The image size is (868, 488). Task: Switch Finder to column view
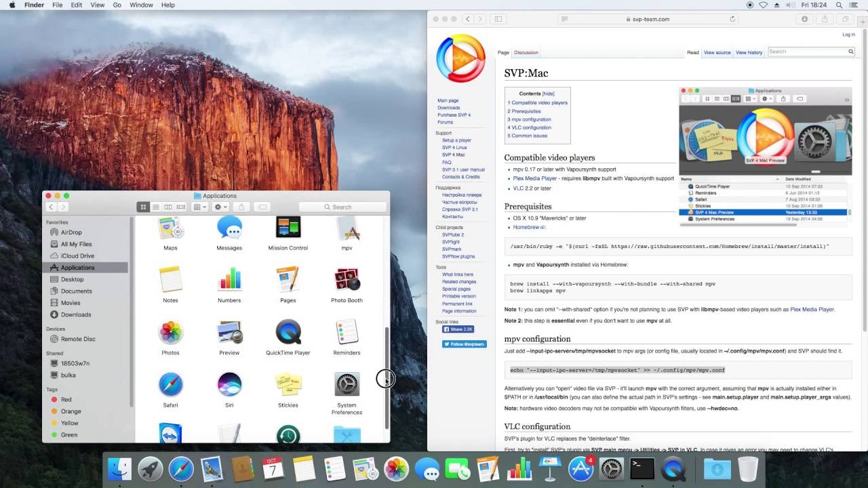coord(168,207)
